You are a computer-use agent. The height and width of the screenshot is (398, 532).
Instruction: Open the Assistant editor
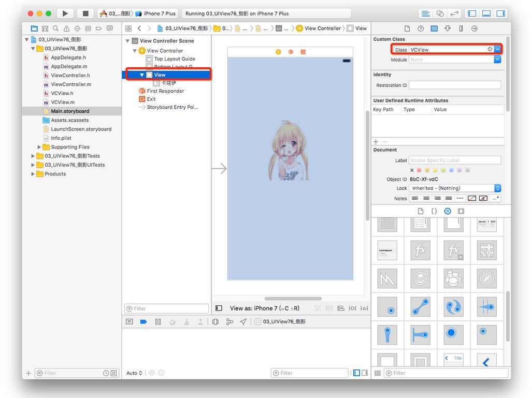pos(440,13)
